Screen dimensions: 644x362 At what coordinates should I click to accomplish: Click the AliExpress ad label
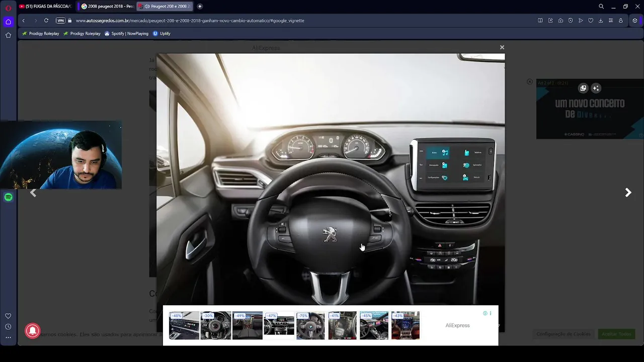[x=457, y=325]
